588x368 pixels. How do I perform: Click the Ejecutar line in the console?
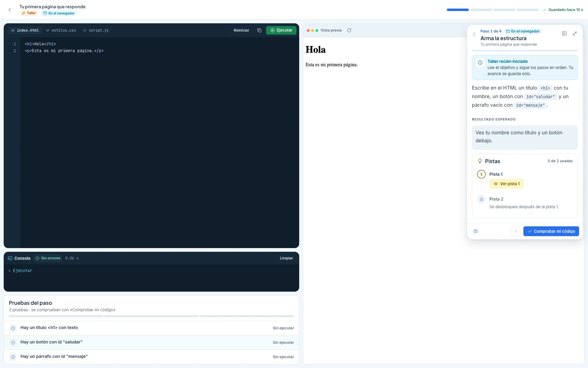pos(23,270)
